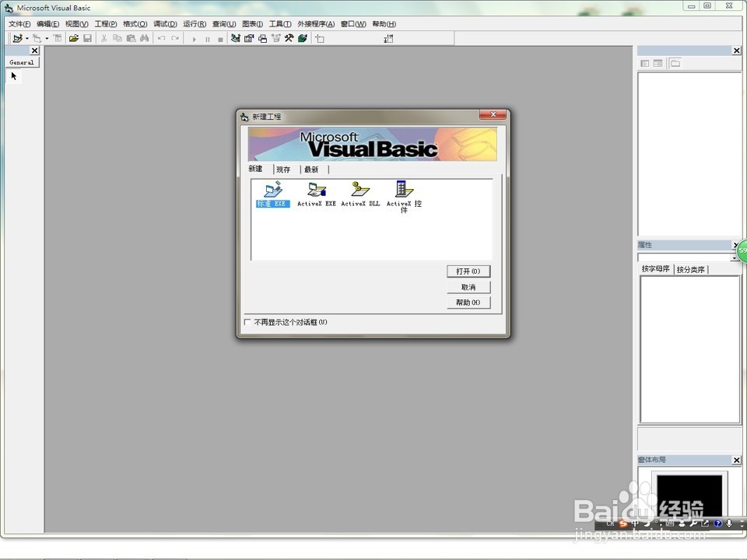Click the Sogou input method S icon
This screenshot has width=747, height=560.
pyautogui.click(x=623, y=523)
